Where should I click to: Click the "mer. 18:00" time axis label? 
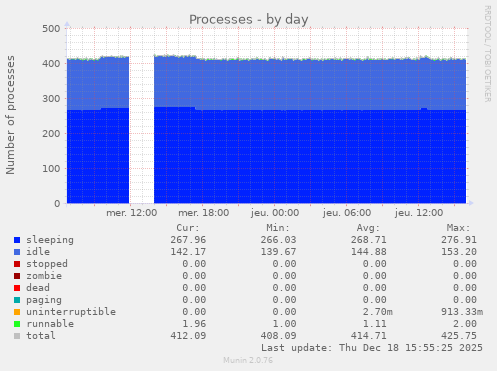coord(203,213)
